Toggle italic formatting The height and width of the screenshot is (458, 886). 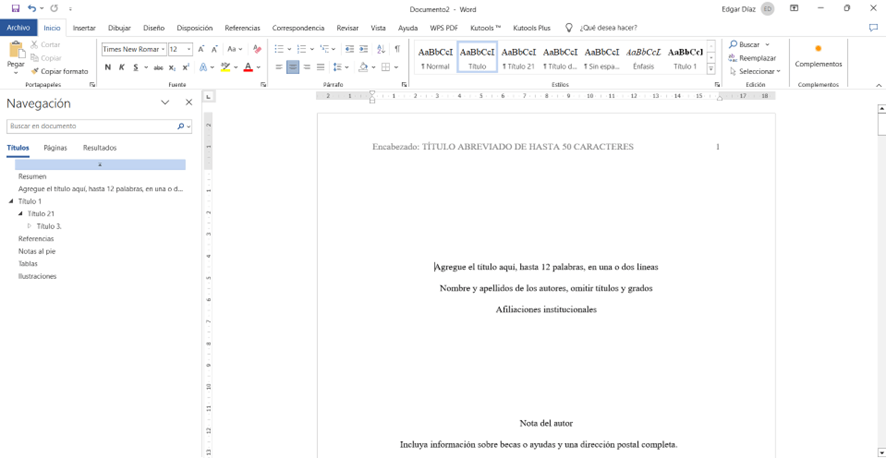[121, 68]
